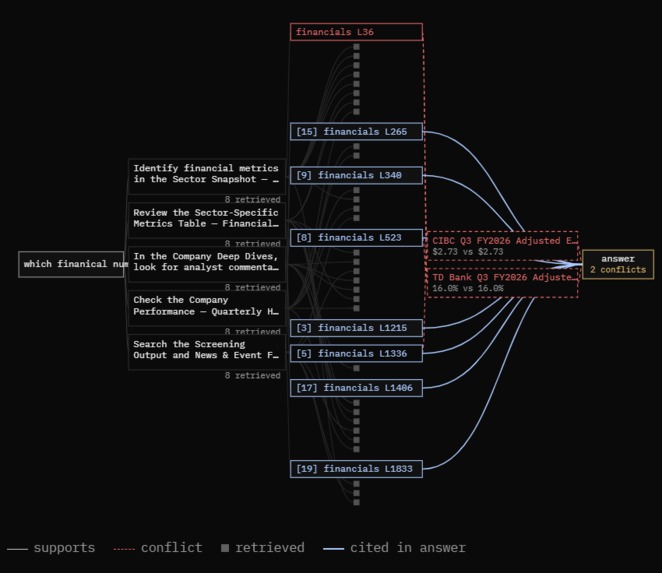Select the '[3] financials L1215' node

pyautogui.click(x=356, y=328)
